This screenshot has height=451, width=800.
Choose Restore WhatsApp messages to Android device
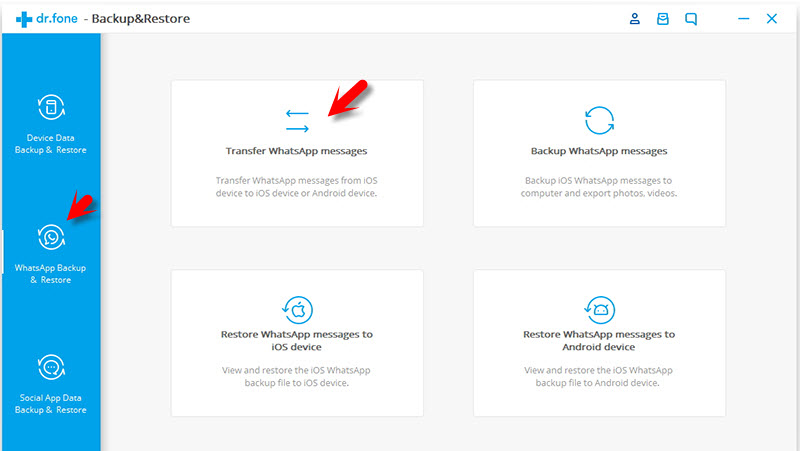pos(599,340)
